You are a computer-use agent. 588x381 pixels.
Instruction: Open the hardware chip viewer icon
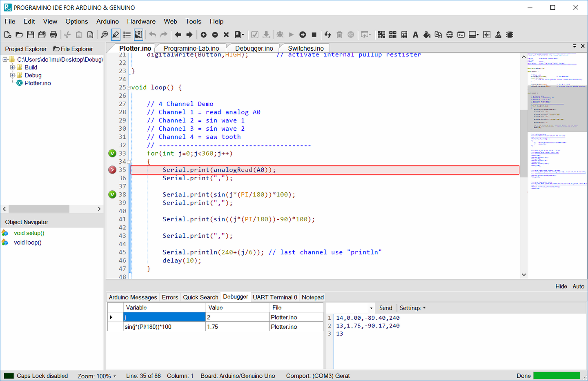pos(509,35)
